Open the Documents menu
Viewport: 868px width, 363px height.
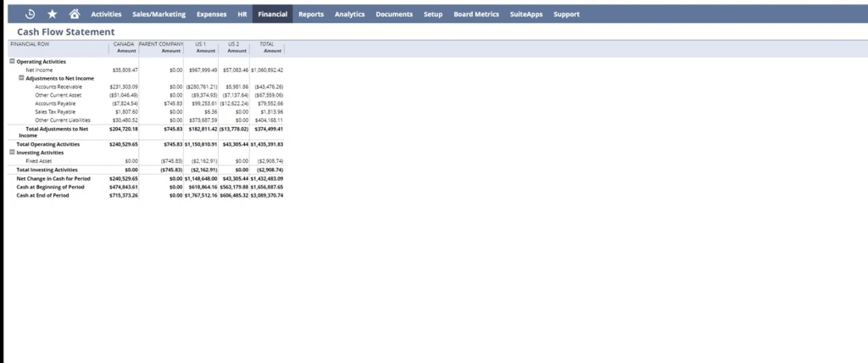(x=394, y=14)
